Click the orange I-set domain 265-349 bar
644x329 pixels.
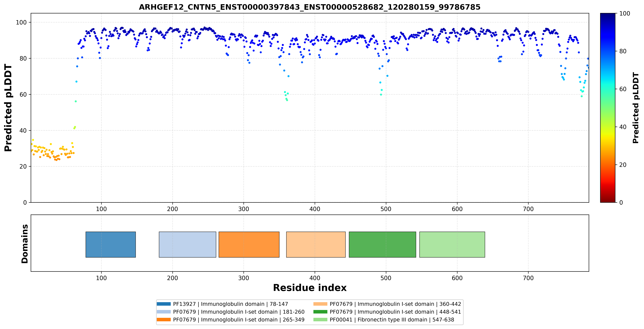(x=249, y=244)
